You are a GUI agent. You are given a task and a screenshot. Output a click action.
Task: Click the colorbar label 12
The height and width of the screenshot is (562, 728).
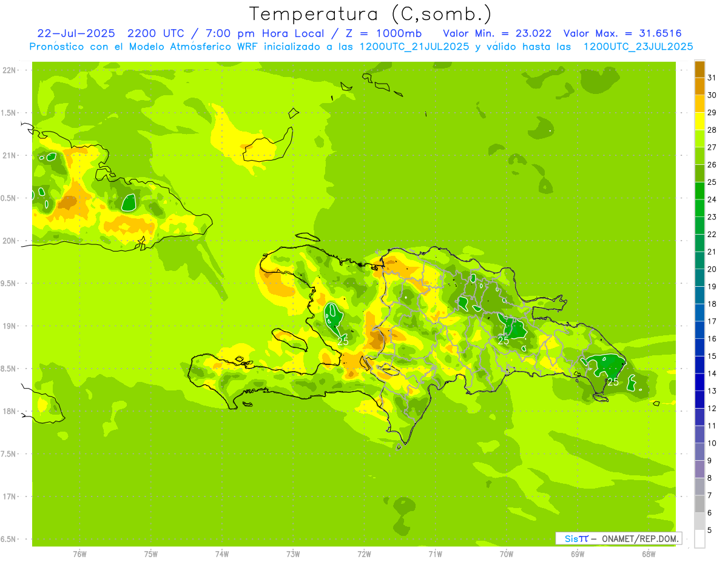click(712, 409)
